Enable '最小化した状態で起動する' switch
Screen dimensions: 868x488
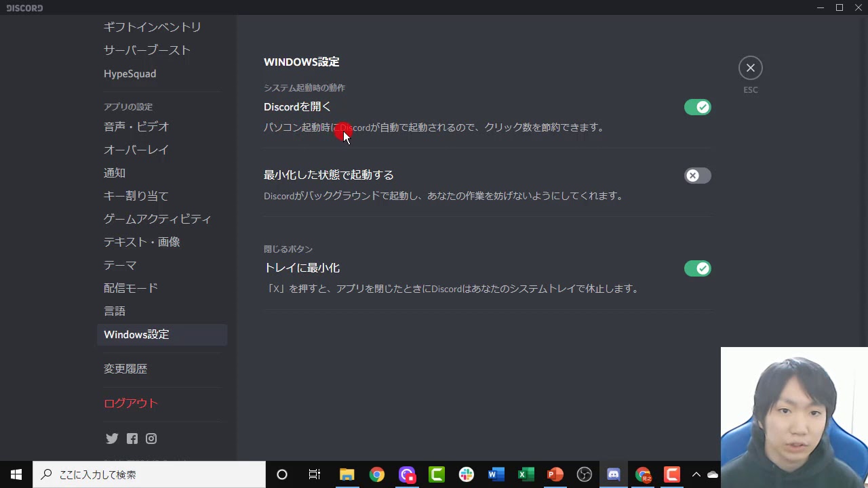697,176
